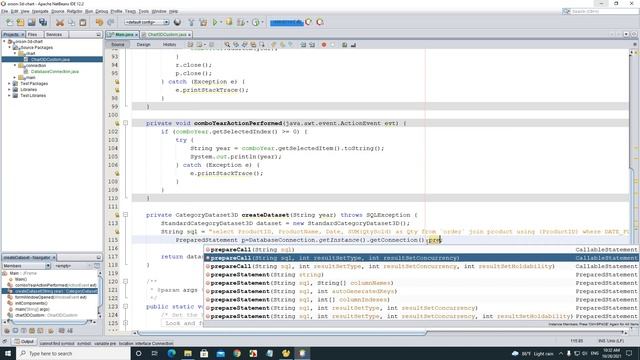Choose prepareStatement(String sql, String[] columnNames) item
This screenshot has width=640, height=360.
click(421, 283)
